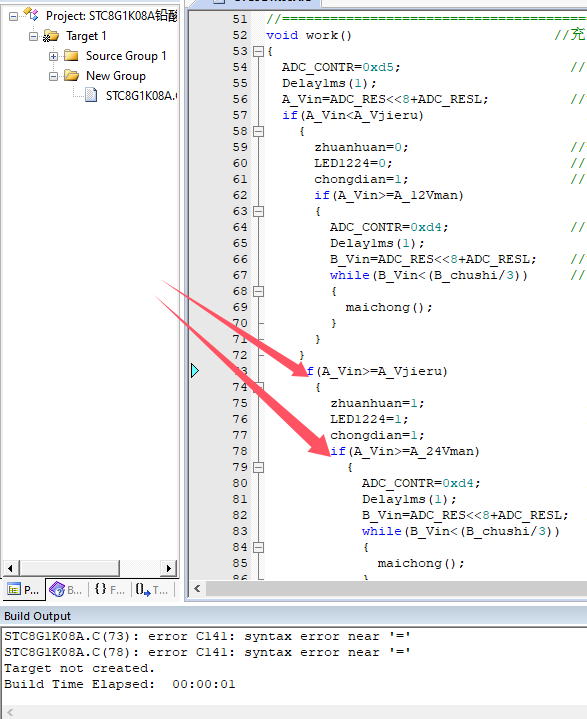This screenshot has width=587, height=719.
Task: Click the New Group folder icon
Action: click(x=71, y=76)
